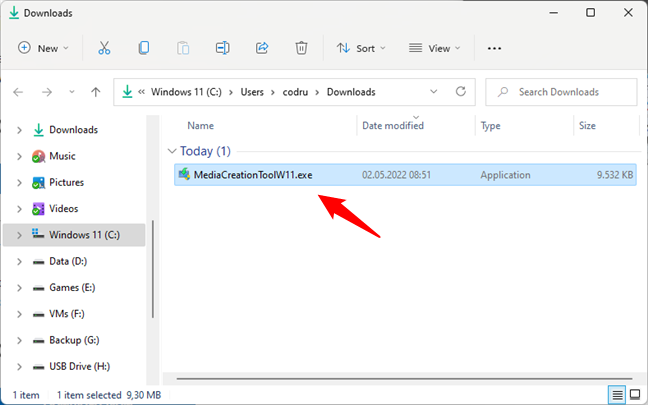This screenshot has height=405, width=648.
Task: Expand the USB Drive (H:) tree node
Action: click(x=19, y=367)
